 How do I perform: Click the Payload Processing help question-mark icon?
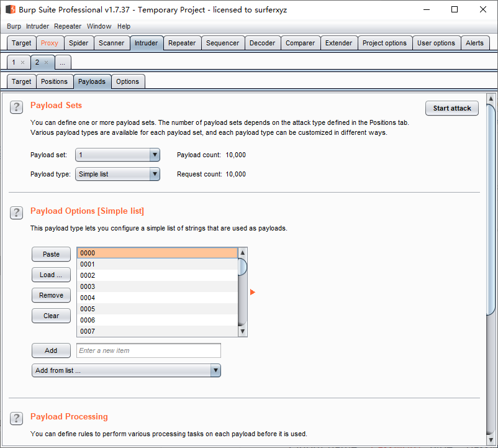(x=17, y=418)
